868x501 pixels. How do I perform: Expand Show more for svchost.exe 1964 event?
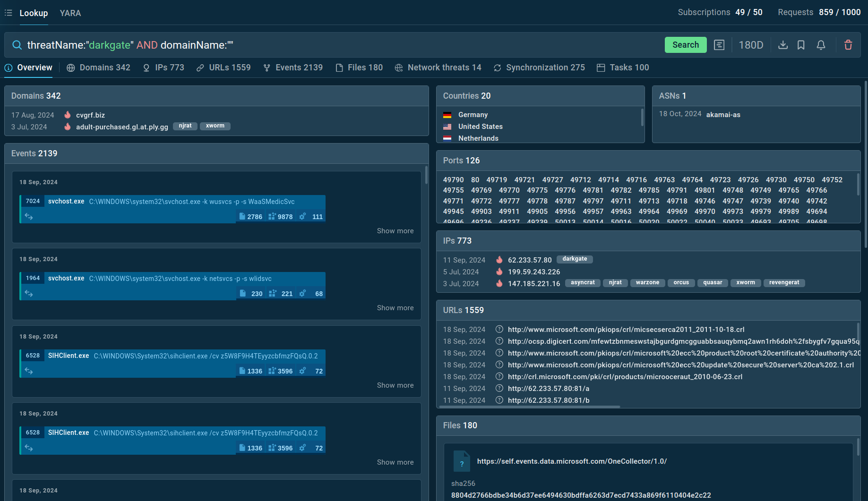(395, 308)
